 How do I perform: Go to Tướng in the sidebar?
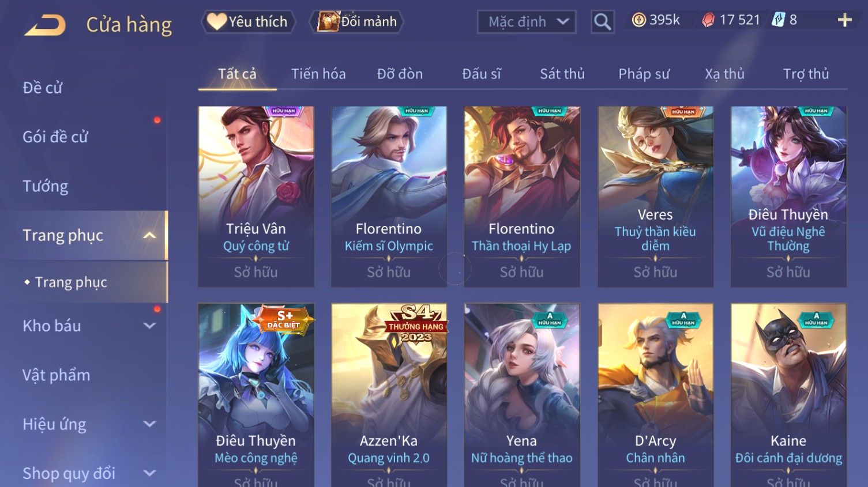click(45, 186)
